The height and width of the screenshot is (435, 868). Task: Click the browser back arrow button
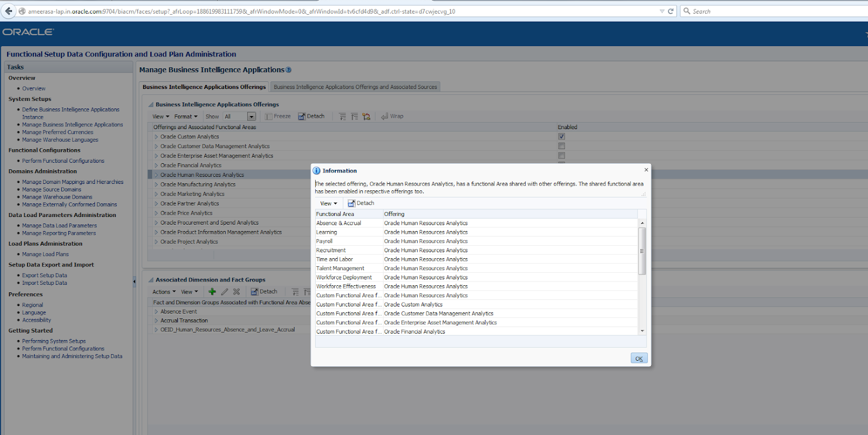(x=8, y=11)
